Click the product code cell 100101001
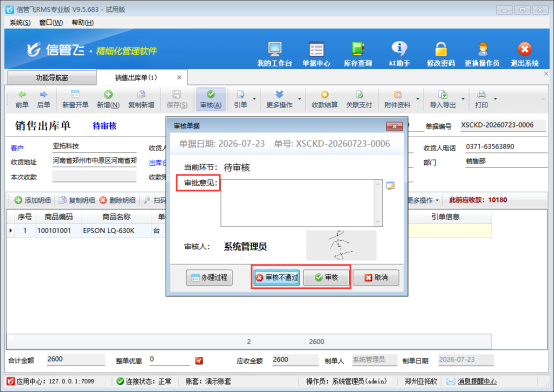Screen dimensions: 554x392 [58, 230]
